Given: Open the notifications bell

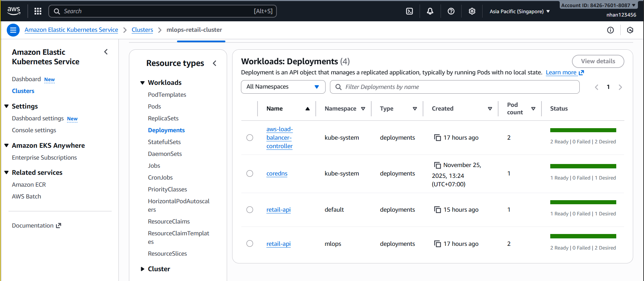Looking at the screenshot, I should tap(430, 11).
